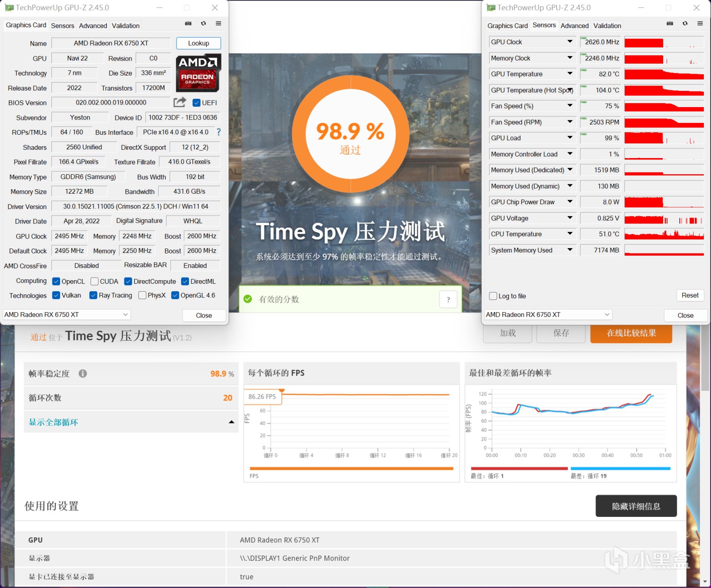Refresh GPU info in left GPU-Z window
711x588 pixels.
coord(203,24)
